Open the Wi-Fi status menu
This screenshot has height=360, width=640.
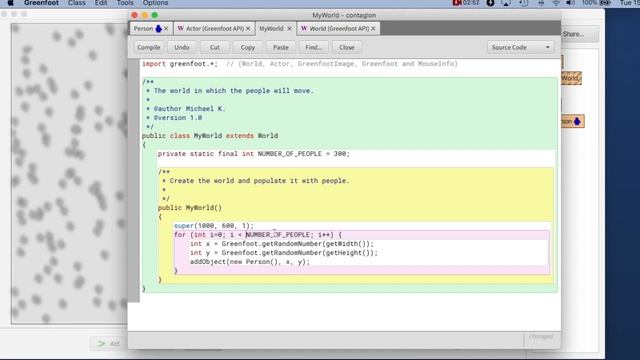[x=556, y=3]
